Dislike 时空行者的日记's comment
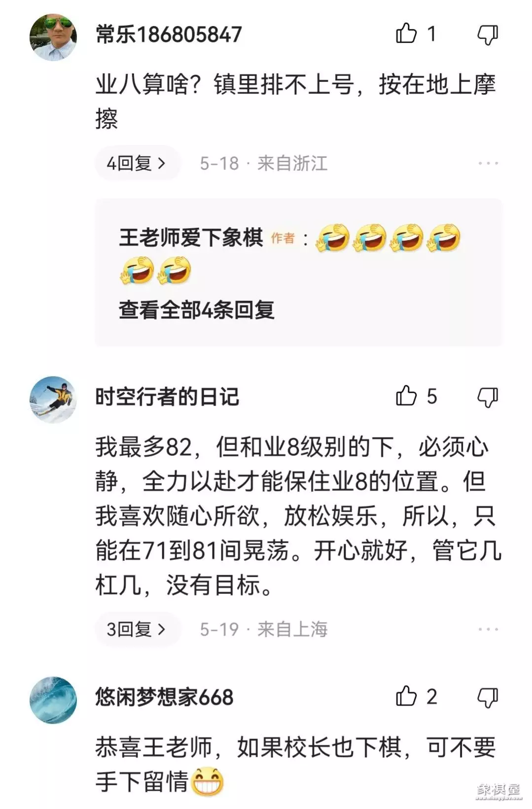This screenshot has height=809, width=532. (x=488, y=397)
